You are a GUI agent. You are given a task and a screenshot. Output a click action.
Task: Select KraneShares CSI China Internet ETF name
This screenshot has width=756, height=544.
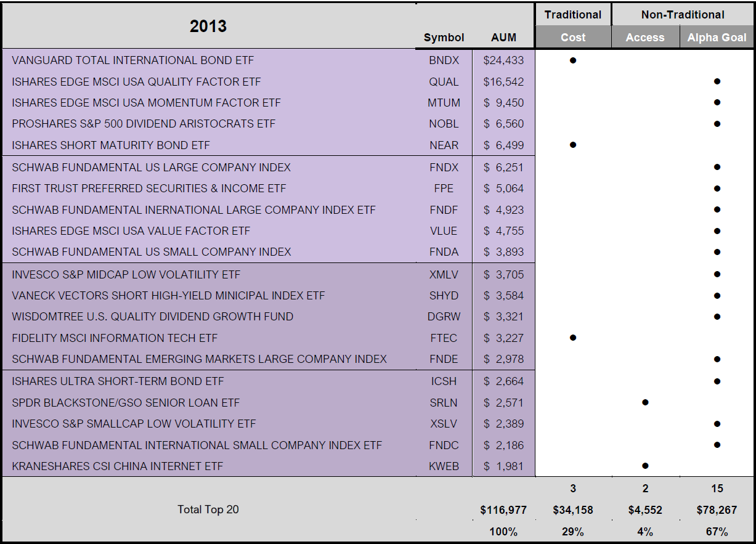[117, 466]
